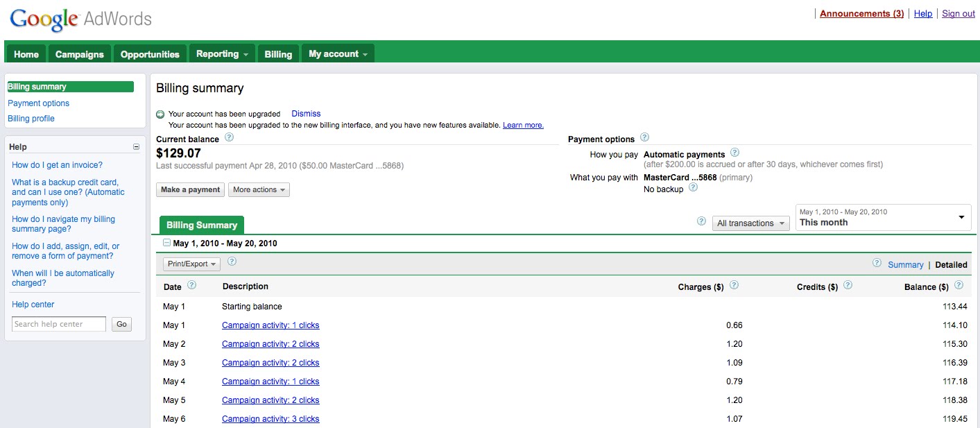Open May 6 Campaign activity: 3 clicks
The image size is (980, 428).
(x=270, y=419)
